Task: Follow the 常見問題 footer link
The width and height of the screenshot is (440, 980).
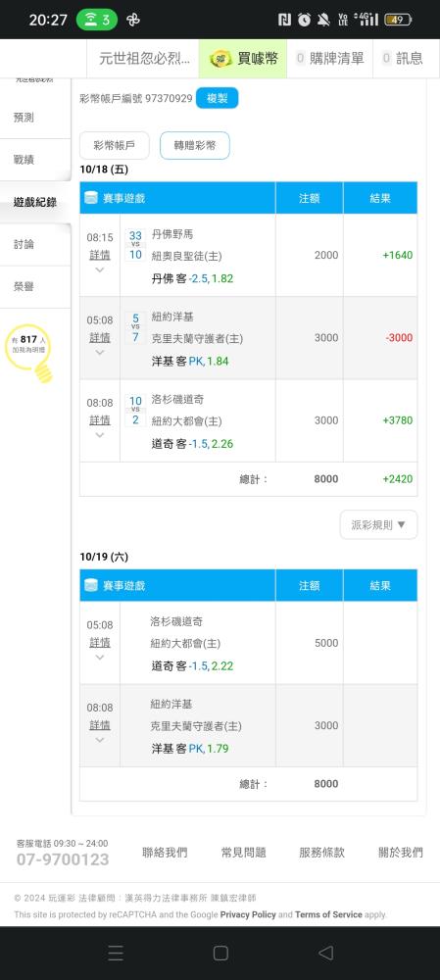Action: 244,852
